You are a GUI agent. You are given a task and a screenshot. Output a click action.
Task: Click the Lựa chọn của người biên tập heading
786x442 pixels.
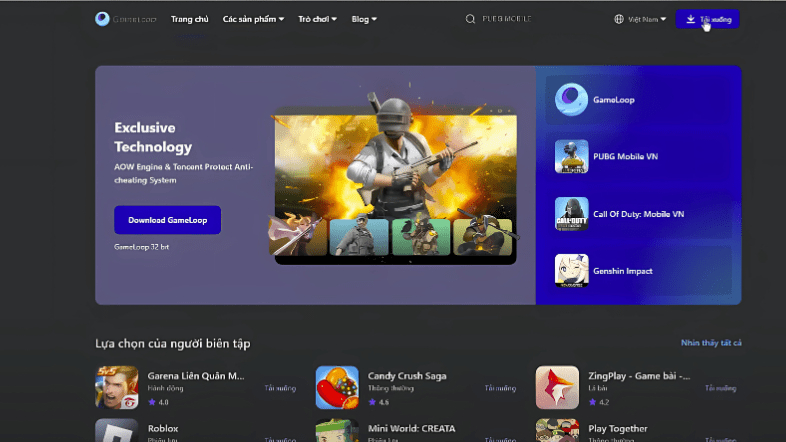173,344
